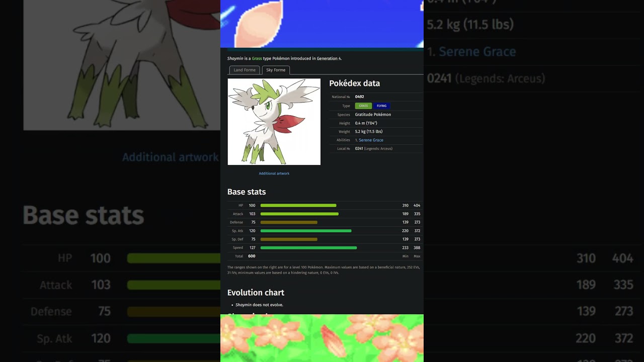
Task: Click the Speed minimum value 233
Action: [406, 248]
